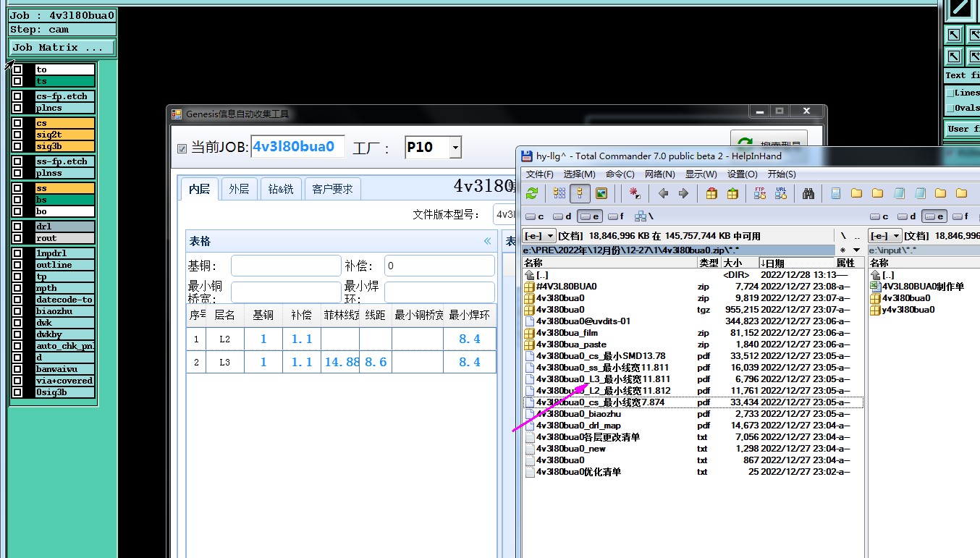Select file 4v3l80bua0_drl_map pdf
This screenshot has height=558, width=980.
coord(693,426)
